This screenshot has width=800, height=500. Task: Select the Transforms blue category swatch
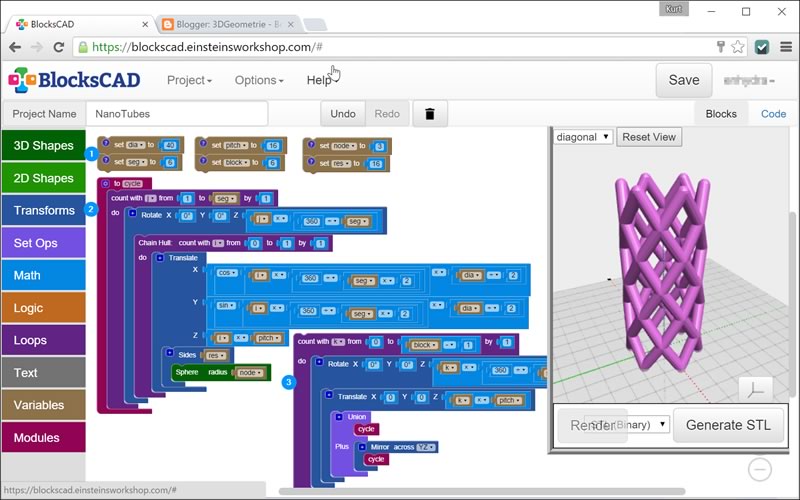click(x=43, y=210)
